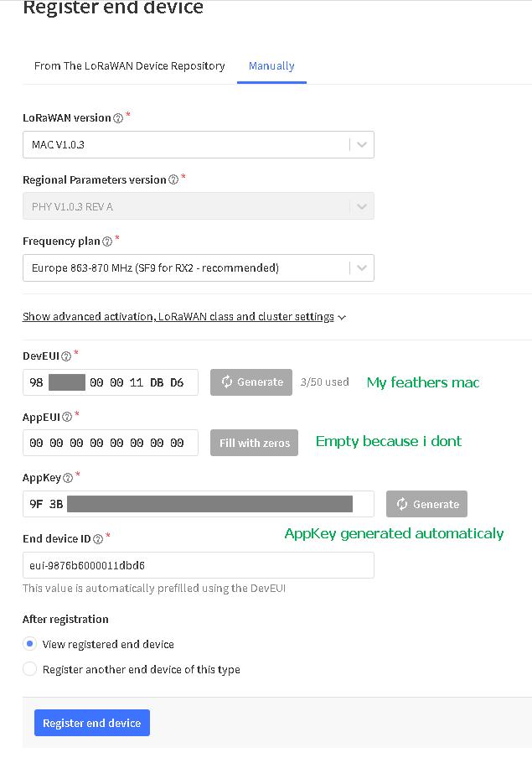Click the DevEUI help question icon
The width and height of the screenshot is (532, 758).
(66, 356)
